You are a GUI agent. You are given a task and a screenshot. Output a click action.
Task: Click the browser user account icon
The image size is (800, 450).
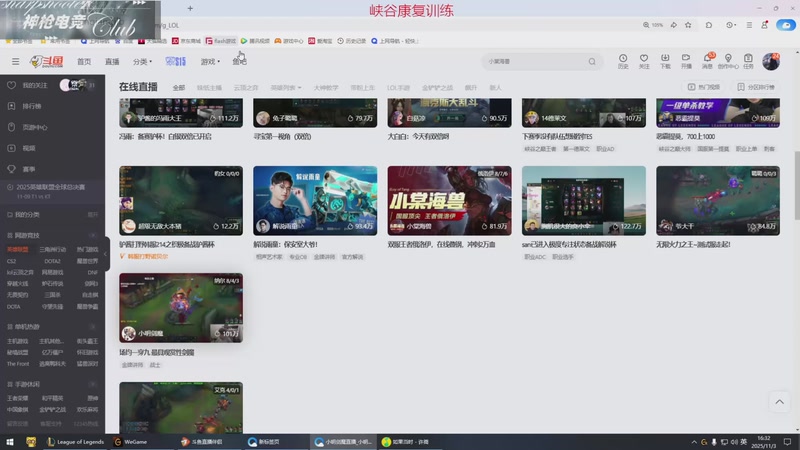[764, 24]
